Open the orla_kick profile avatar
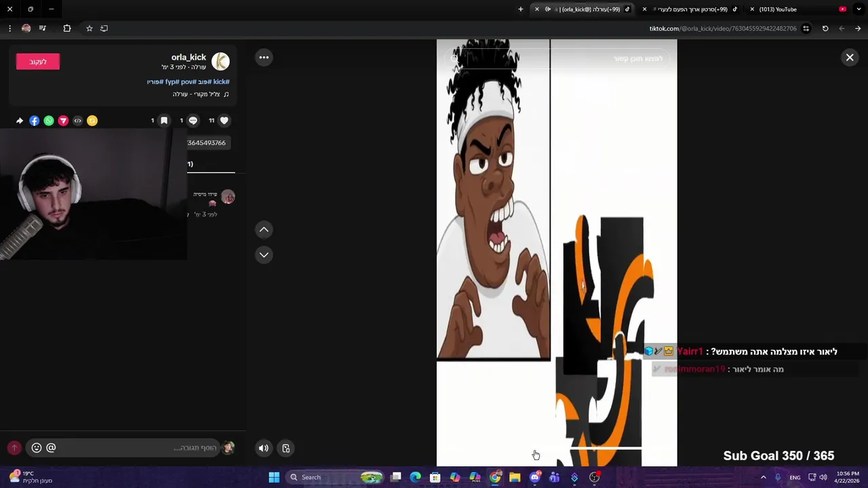The image size is (868, 488). pyautogui.click(x=220, y=62)
